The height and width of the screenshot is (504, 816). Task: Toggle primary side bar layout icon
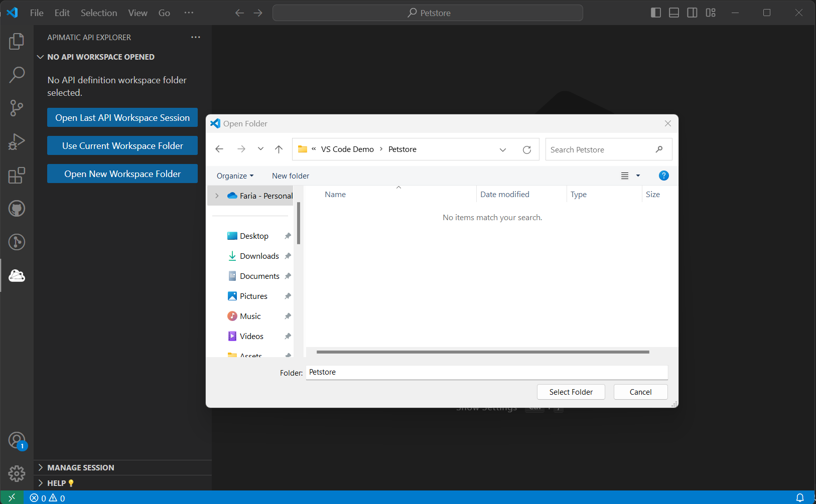coord(656,13)
